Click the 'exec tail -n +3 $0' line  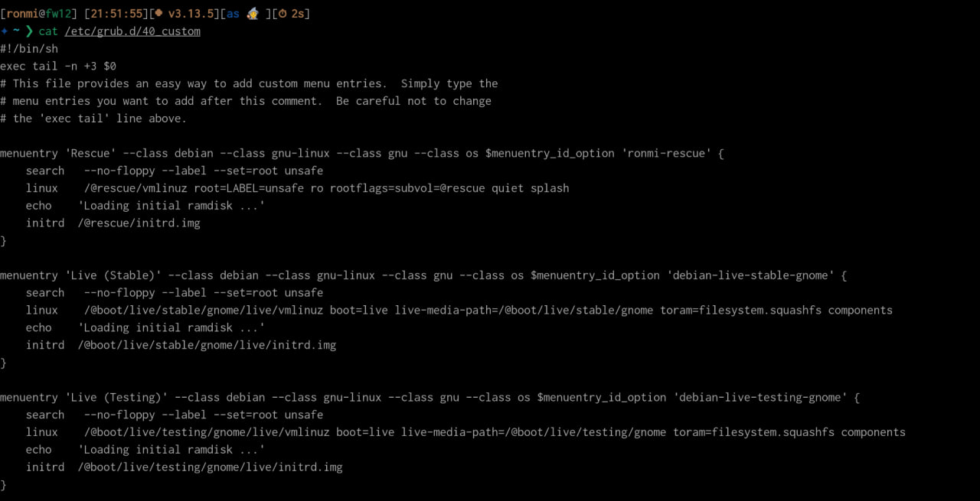click(58, 66)
